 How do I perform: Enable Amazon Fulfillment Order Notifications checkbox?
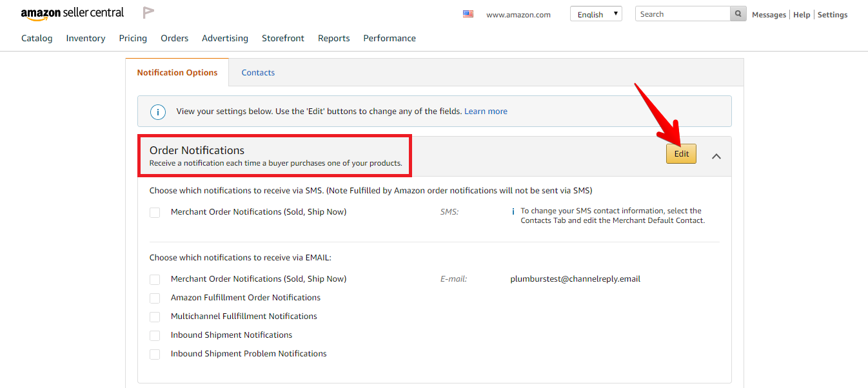[x=155, y=298]
